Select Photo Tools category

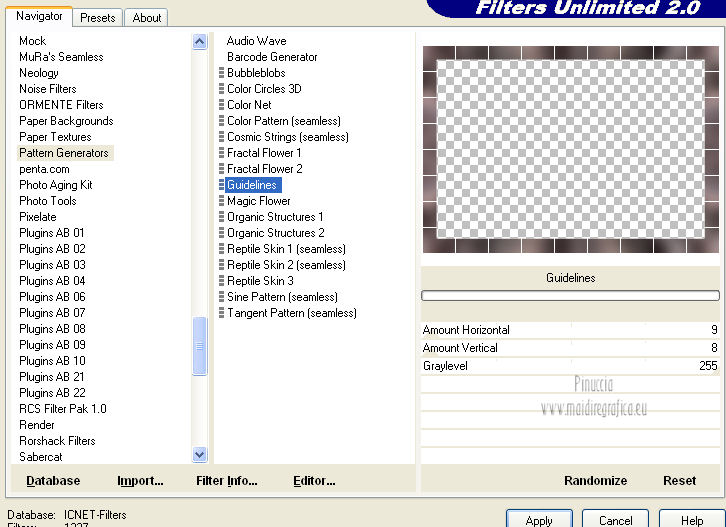(x=48, y=201)
